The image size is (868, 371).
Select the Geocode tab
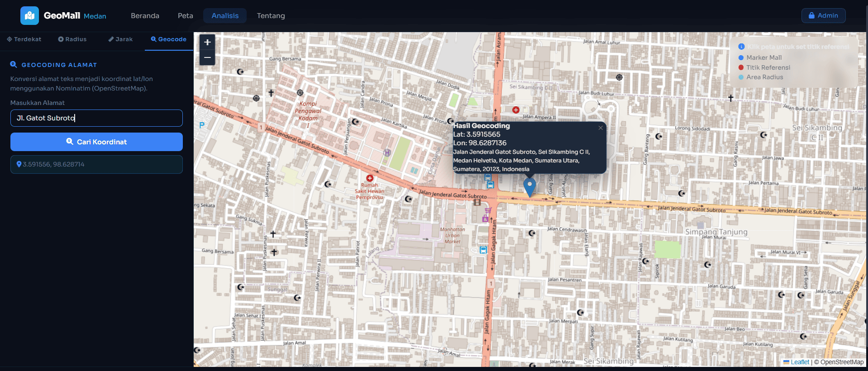click(x=169, y=39)
